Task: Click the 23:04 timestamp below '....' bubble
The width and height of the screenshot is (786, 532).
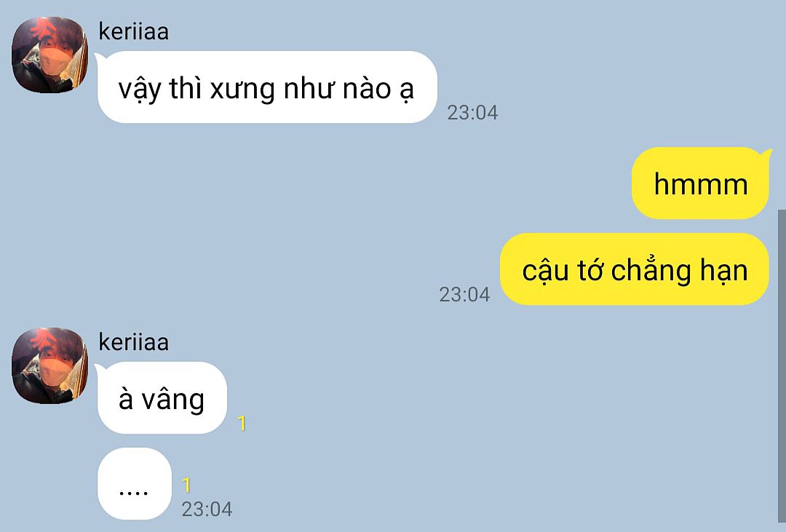Action: point(207,509)
